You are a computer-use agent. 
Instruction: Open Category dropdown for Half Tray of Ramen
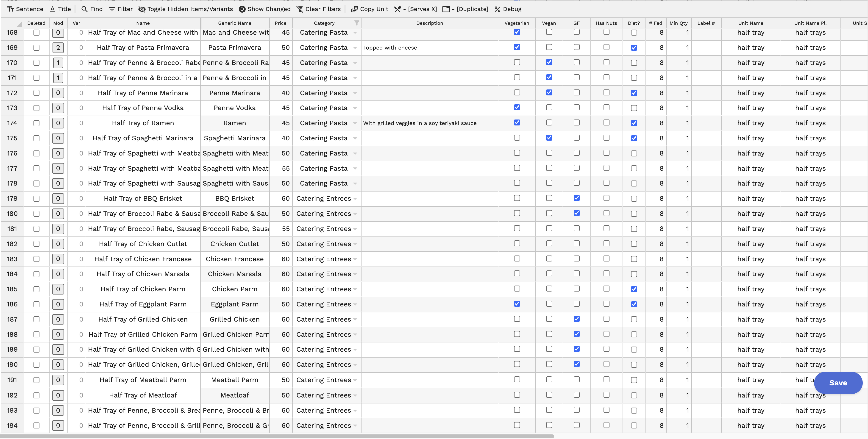tap(355, 123)
